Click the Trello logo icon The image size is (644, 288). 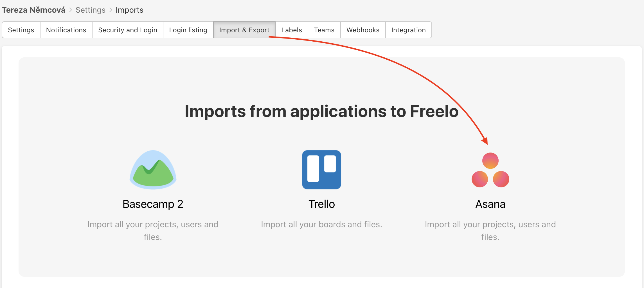point(321,170)
